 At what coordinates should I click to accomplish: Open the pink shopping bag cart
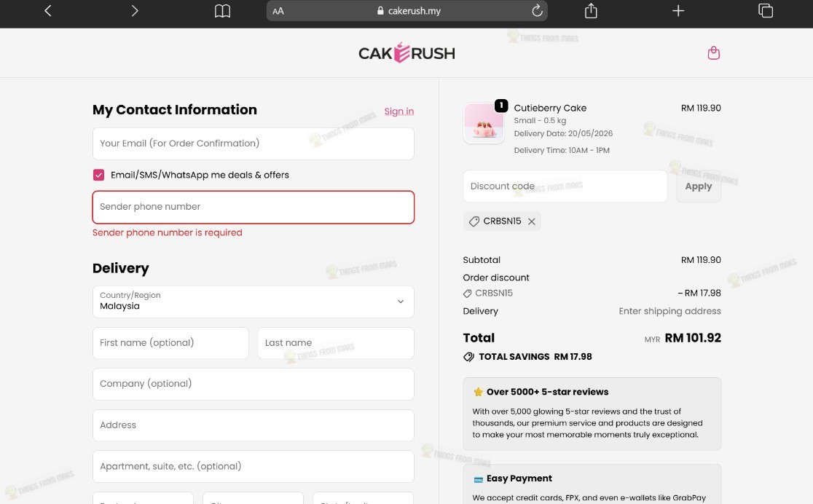(713, 53)
